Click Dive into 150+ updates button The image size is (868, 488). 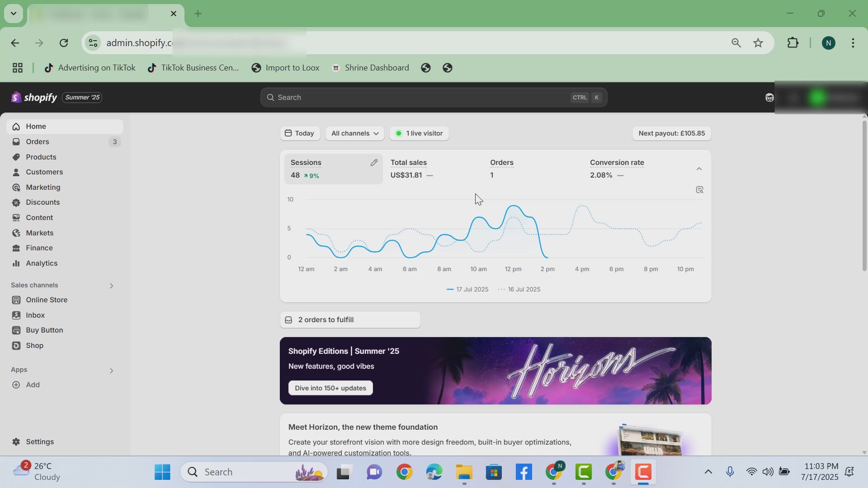click(x=330, y=388)
